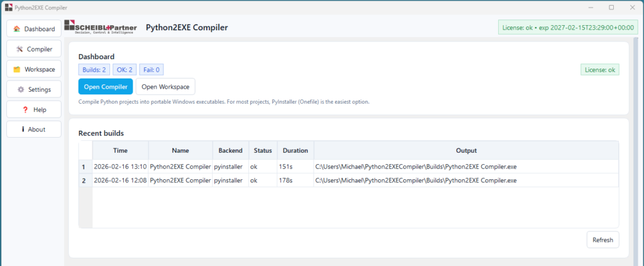This screenshot has height=266, width=644.
Task: Click the small License: ok badge
Action: pos(599,70)
